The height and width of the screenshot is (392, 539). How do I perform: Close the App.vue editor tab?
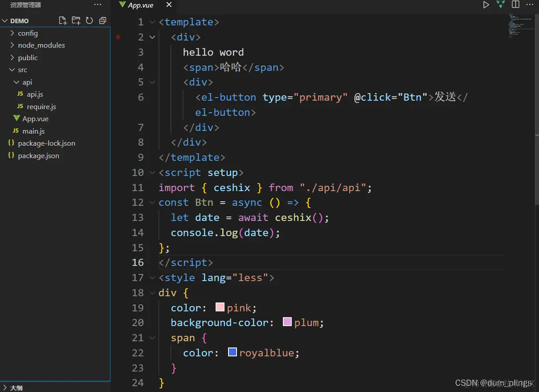click(169, 5)
